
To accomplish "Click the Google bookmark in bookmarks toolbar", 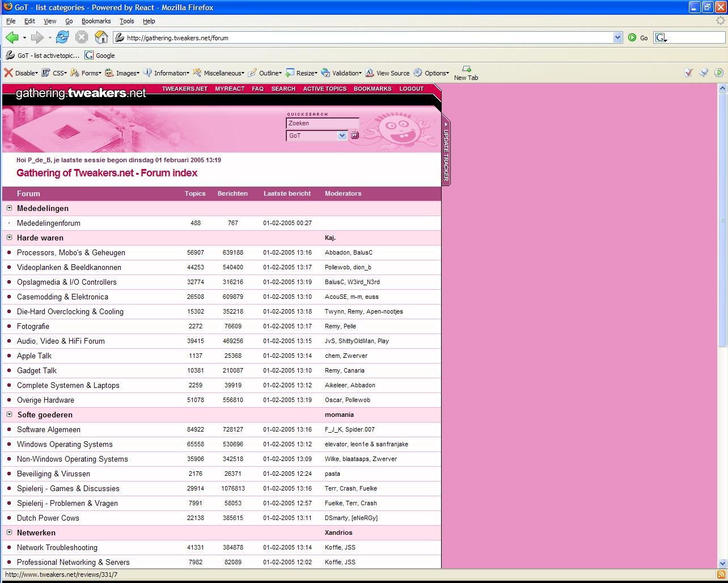I will 100,56.
